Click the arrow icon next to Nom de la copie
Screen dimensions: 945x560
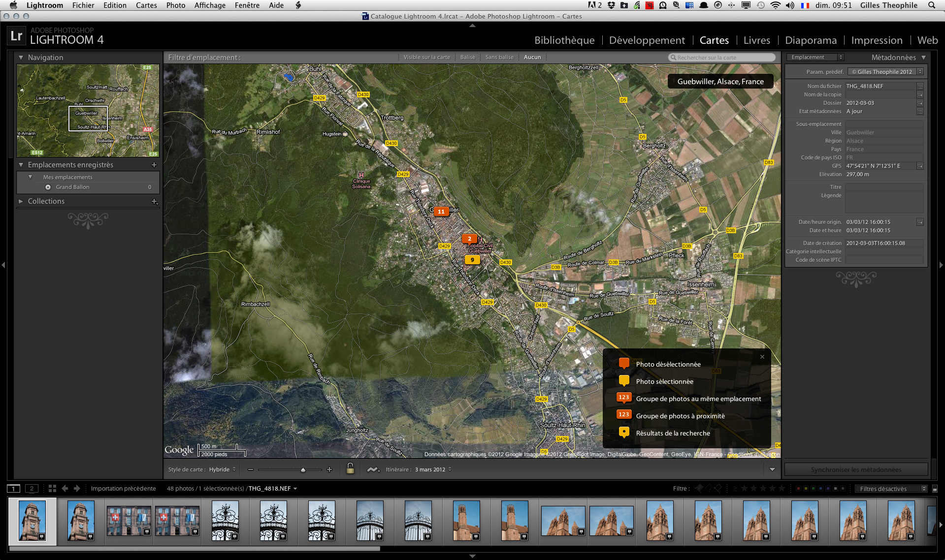click(920, 94)
